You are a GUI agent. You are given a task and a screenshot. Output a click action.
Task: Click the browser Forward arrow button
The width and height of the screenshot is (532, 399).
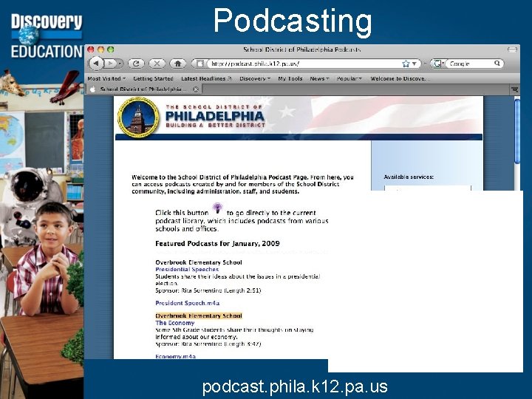tap(111, 64)
